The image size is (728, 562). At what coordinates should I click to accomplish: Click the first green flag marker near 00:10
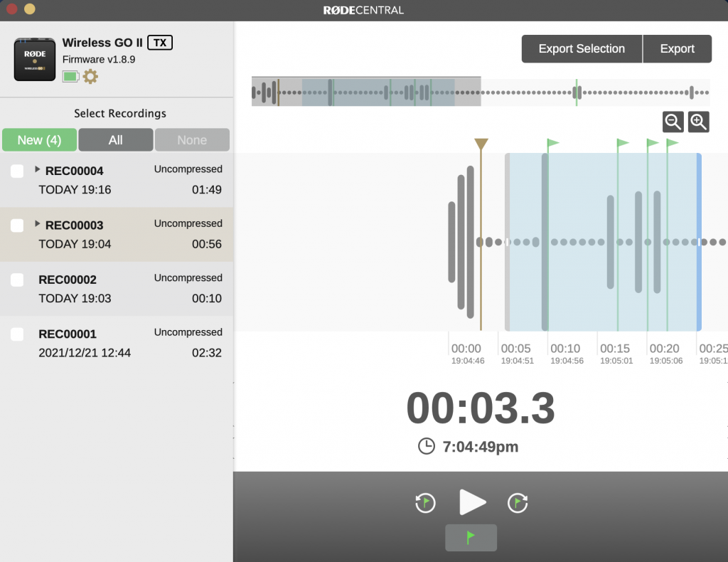pyautogui.click(x=552, y=143)
